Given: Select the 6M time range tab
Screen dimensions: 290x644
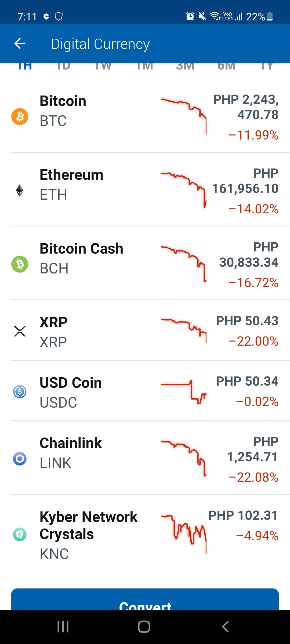Looking at the screenshot, I should point(227,66).
